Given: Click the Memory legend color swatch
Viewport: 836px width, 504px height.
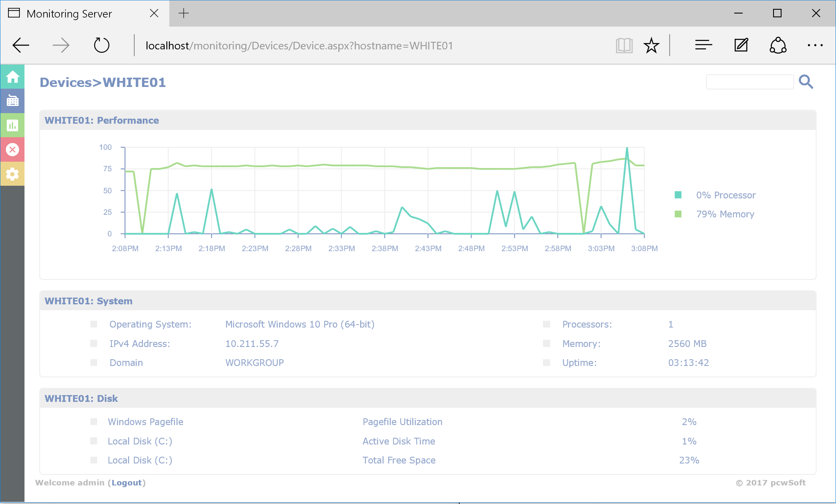Looking at the screenshot, I should tap(678, 214).
